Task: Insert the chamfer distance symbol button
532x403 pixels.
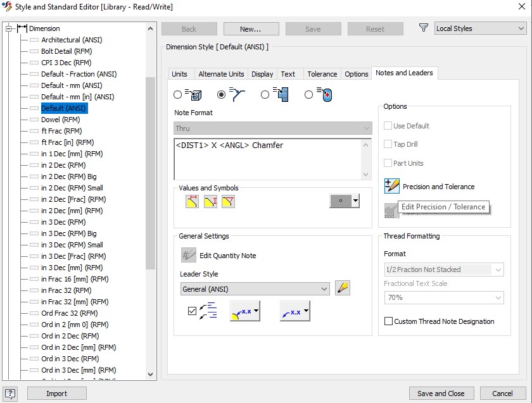Action: click(192, 202)
